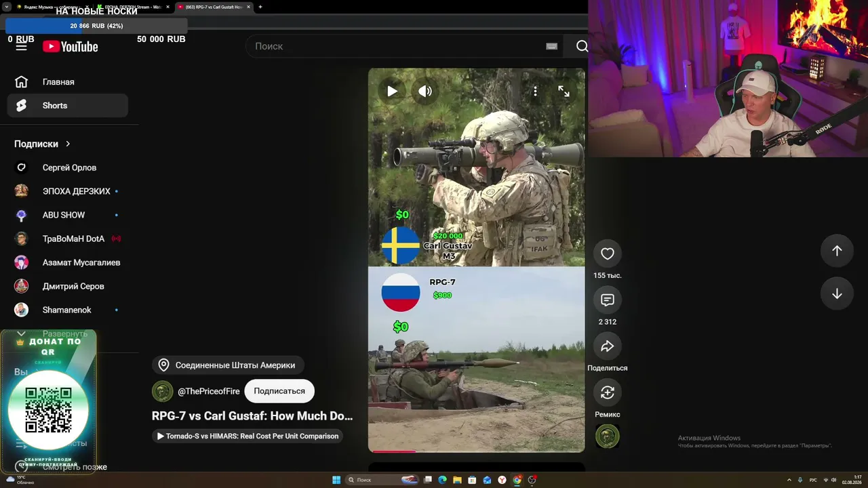Click the YouTube logo
Screen dimensions: 868x488
[x=71, y=47]
